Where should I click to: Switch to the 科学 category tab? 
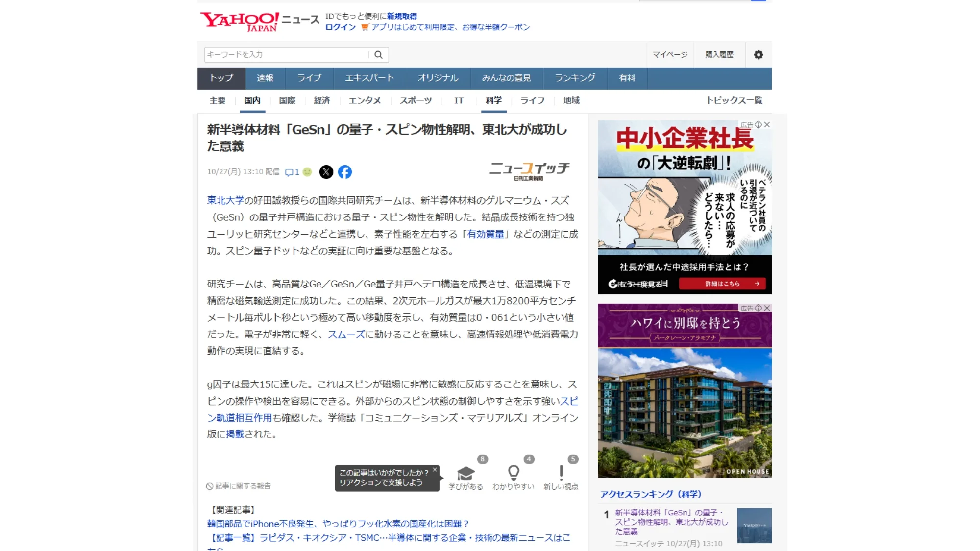click(x=493, y=101)
